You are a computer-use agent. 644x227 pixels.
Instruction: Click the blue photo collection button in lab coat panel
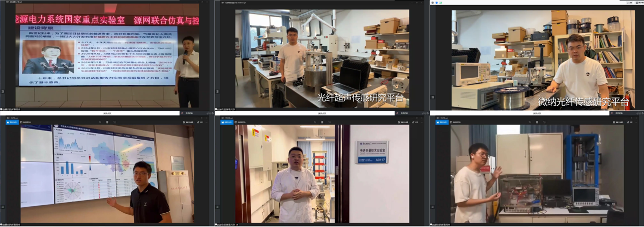coord(227,122)
